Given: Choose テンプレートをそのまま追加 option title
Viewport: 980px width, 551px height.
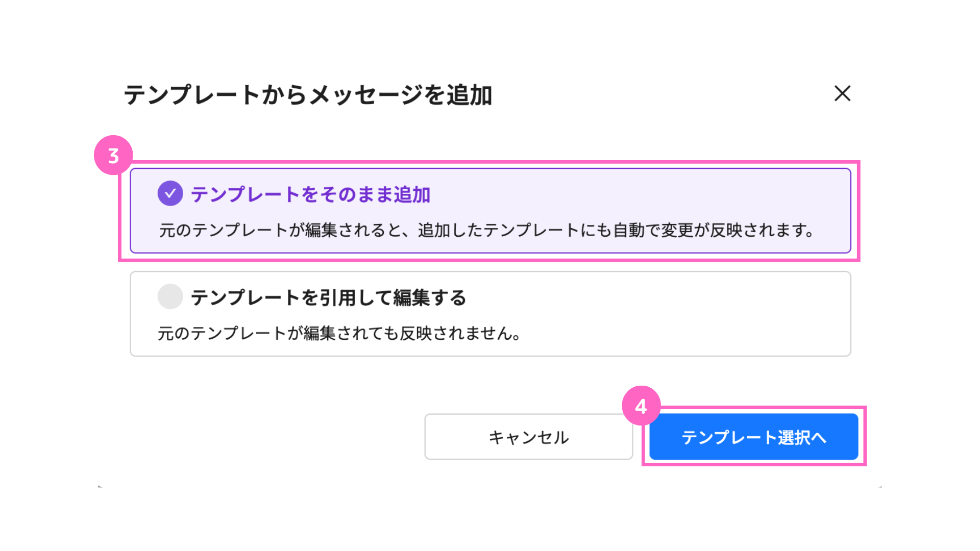Looking at the screenshot, I should click(x=310, y=194).
